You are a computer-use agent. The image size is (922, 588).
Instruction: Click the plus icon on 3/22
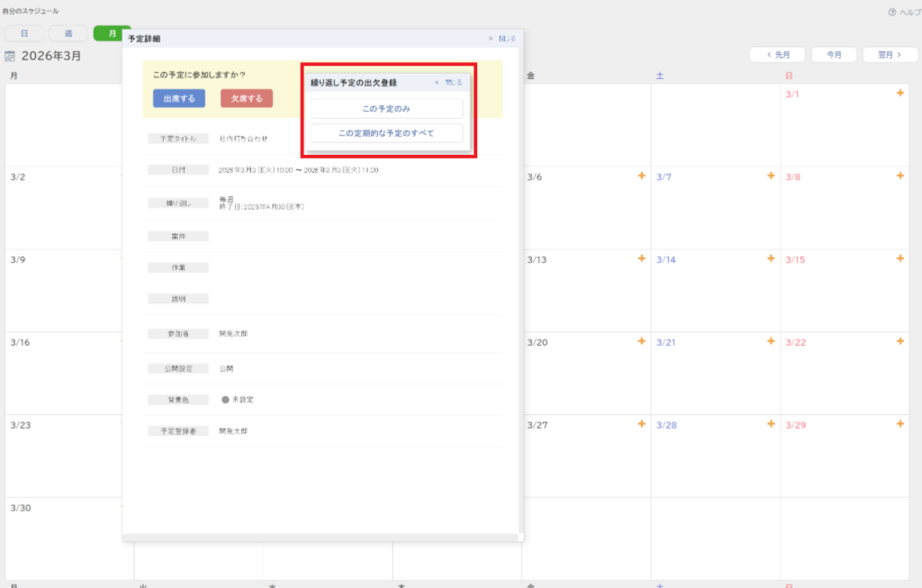[899, 342]
